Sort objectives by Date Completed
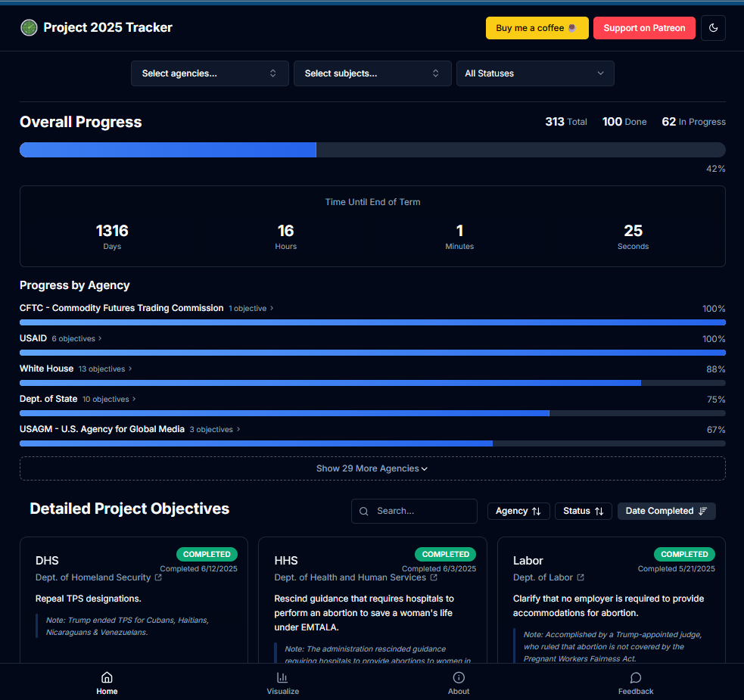744x700 pixels. pyautogui.click(x=667, y=511)
